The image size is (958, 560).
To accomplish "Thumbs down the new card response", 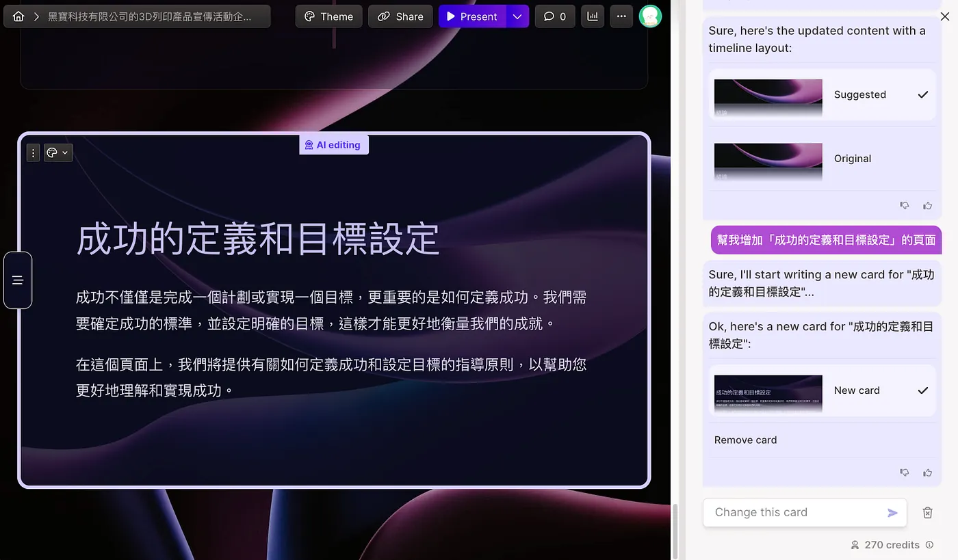I will tap(905, 472).
